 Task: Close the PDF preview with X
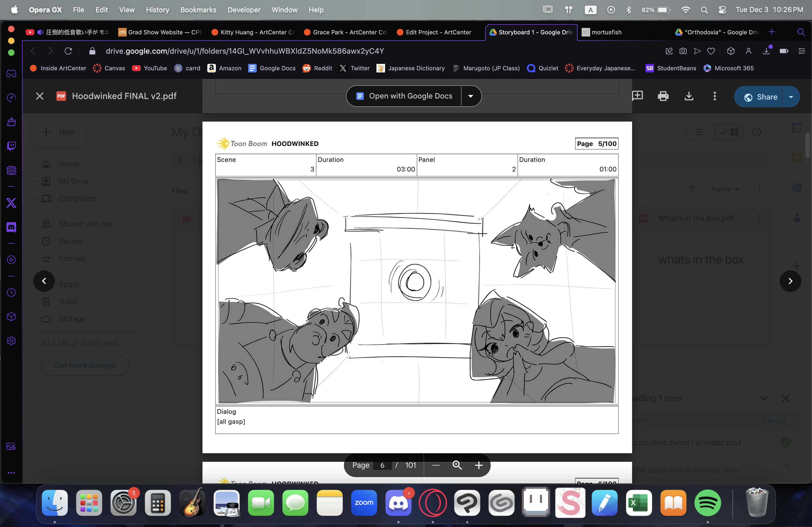pyautogui.click(x=39, y=96)
